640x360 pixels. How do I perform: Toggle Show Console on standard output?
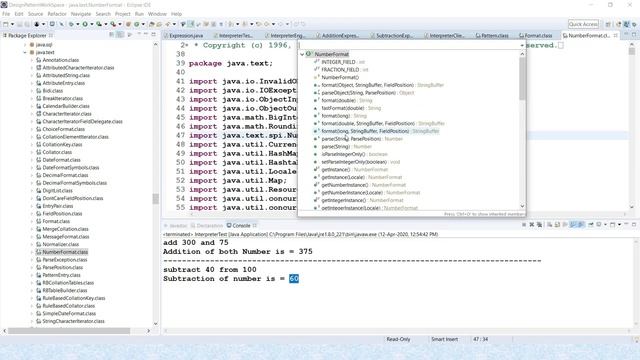(x=573, y=224)
